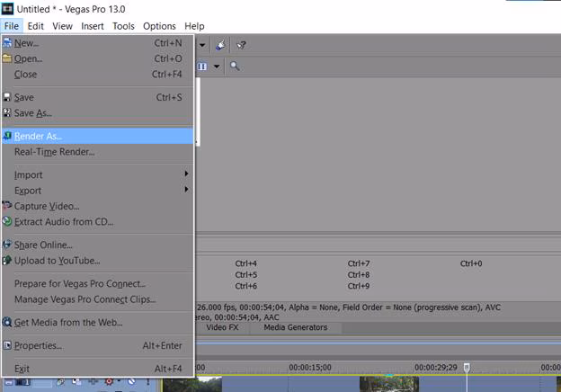Screen dimensions: 561x392
Task: Click the Get Media from Web icon
Action: point(7,322)
